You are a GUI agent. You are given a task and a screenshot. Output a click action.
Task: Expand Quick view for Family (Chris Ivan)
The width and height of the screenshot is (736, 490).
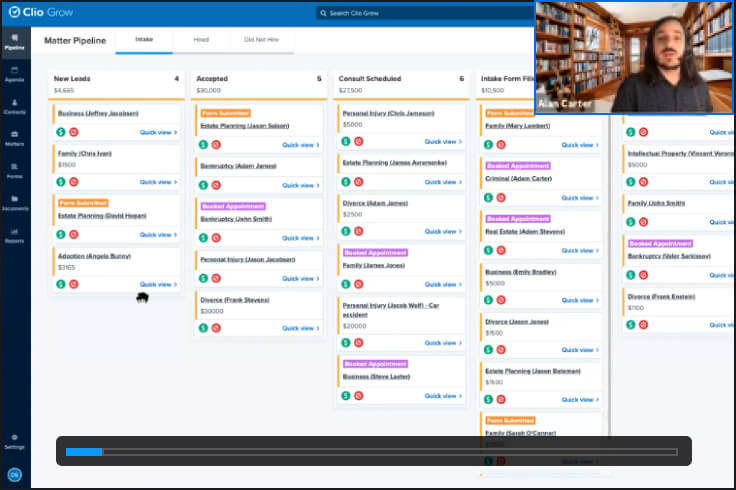point(159,182)
